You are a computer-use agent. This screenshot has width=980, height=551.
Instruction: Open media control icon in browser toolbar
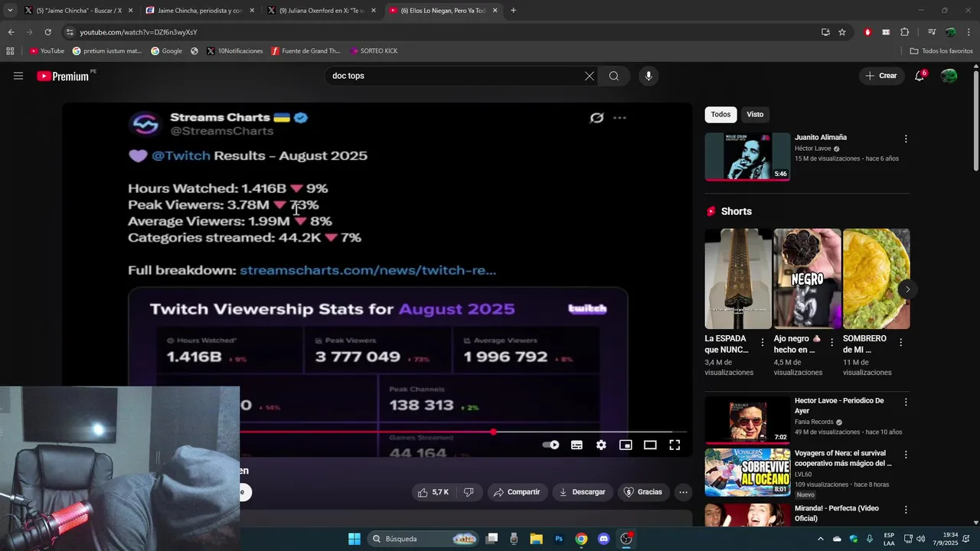932,32
